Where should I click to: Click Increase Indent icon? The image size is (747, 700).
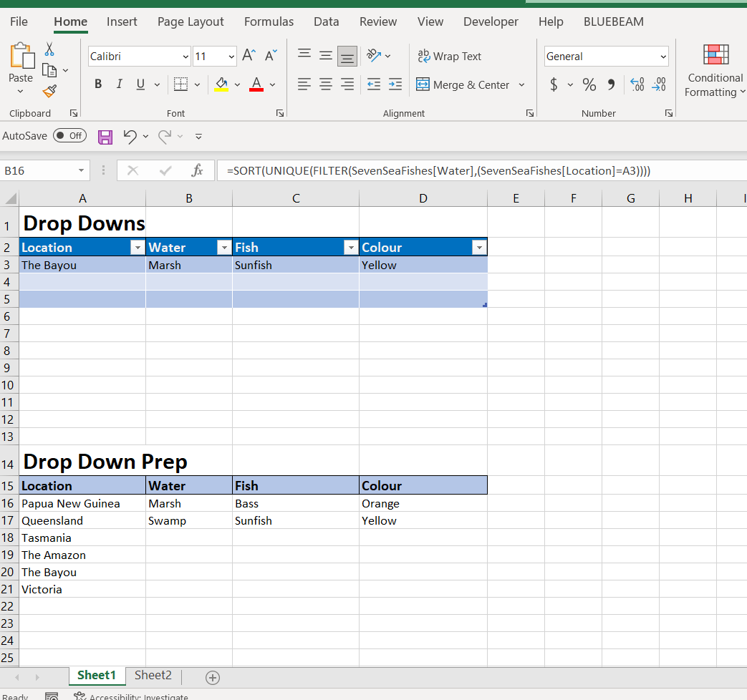click(395, 84)
